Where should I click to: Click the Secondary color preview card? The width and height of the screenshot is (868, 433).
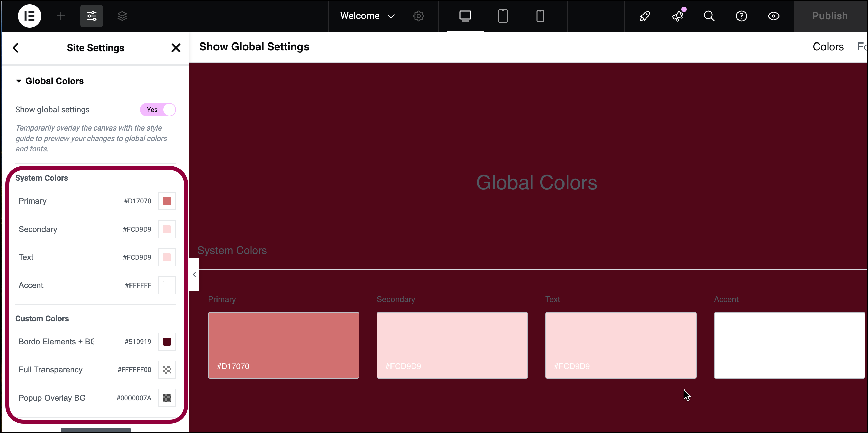(x=452, y=345)
